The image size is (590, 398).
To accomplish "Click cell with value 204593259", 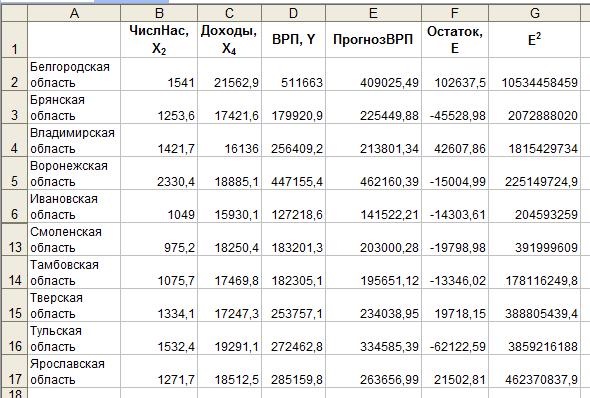I will point(534,206).
